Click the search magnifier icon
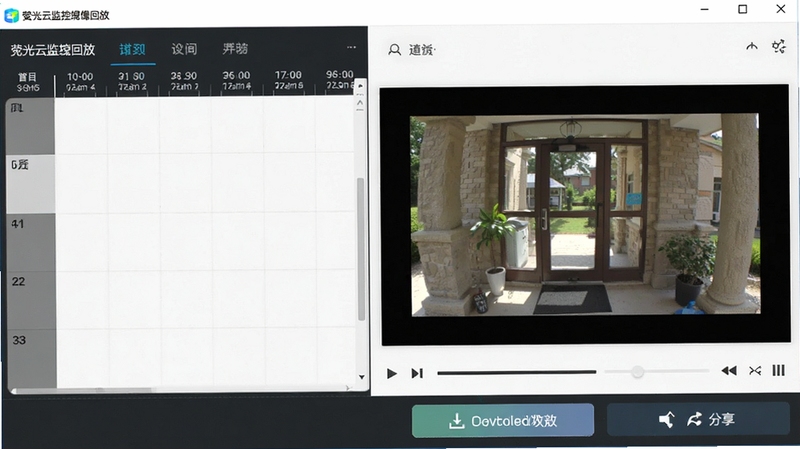This screenshot has width=800, height=449. pos(394,49)
